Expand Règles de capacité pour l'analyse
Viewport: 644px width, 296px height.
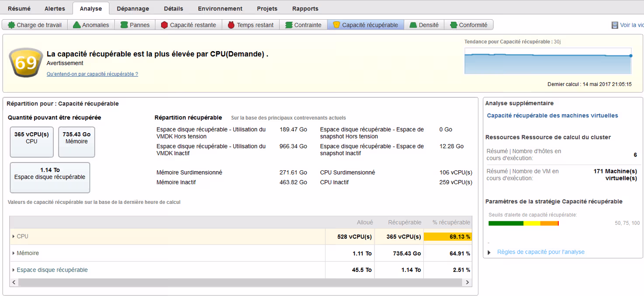point(489,252)
